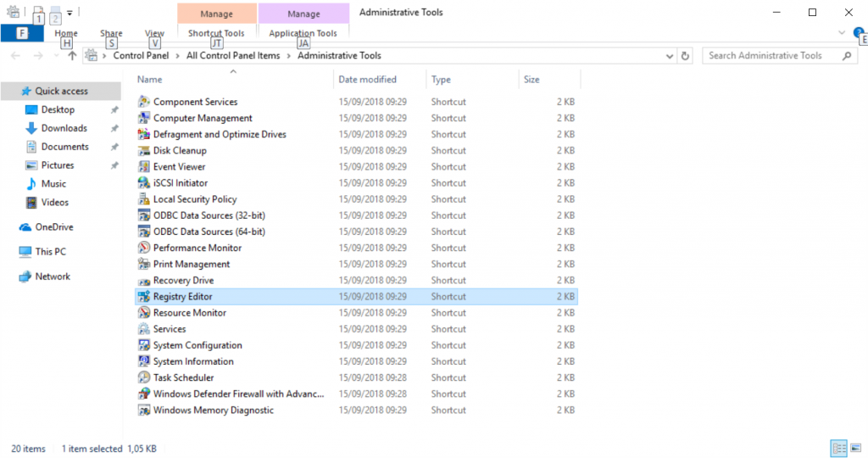Expand chevron after All Control Panel Items
Viewport: 868px width, 458px height.
point(288,56)
